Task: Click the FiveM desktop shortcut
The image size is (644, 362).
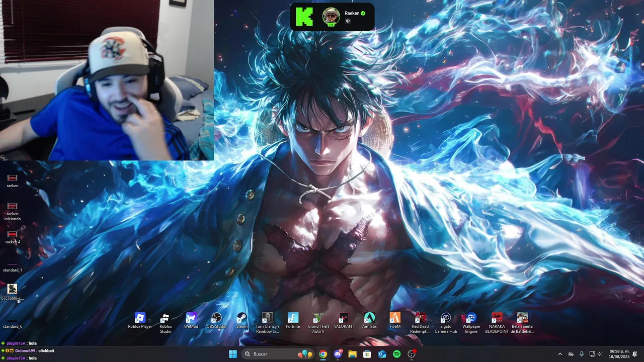Action: click(395, 321)
